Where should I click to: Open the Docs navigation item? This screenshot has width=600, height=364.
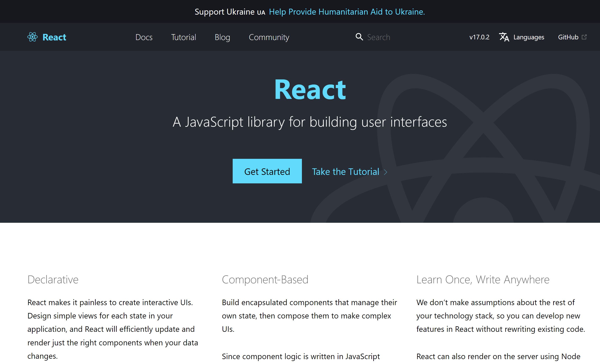tap(144, 37)
